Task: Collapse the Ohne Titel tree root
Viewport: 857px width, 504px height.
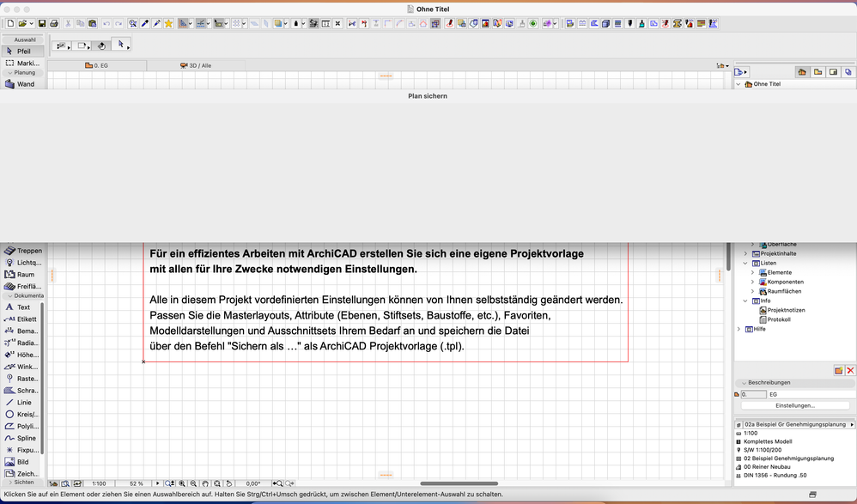Action: click(738, 84)
